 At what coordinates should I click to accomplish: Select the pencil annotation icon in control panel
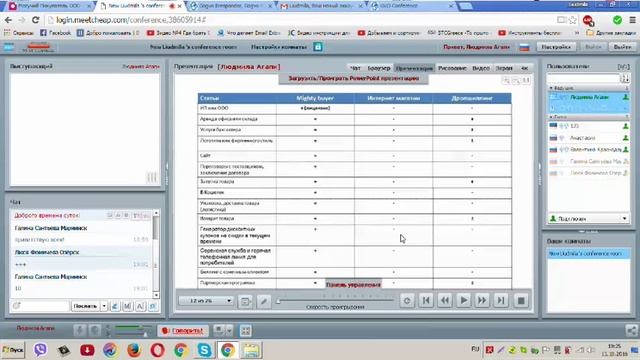pyautogui.click(x=264, y=301)
